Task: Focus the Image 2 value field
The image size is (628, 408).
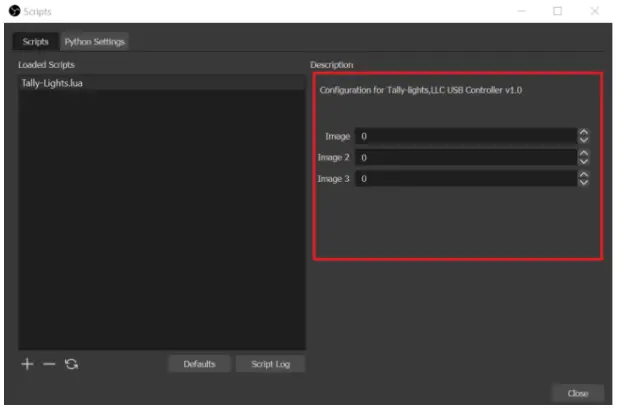Action: click(x=466, y=157)
